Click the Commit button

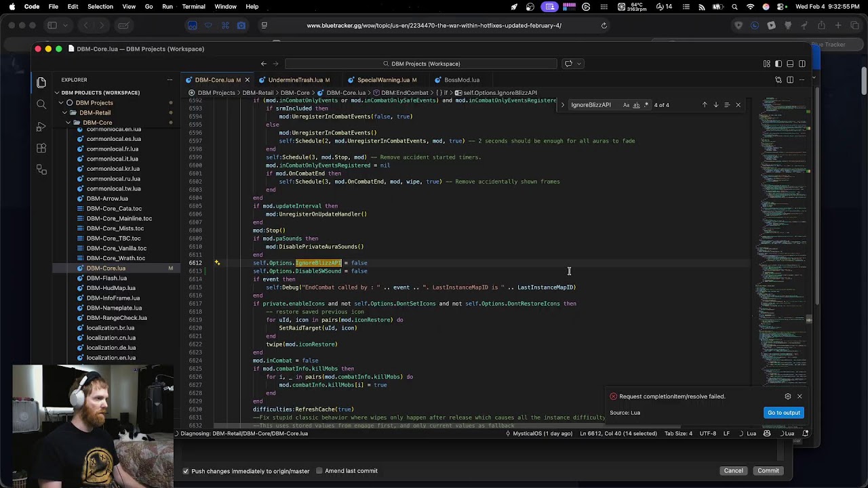768,471
